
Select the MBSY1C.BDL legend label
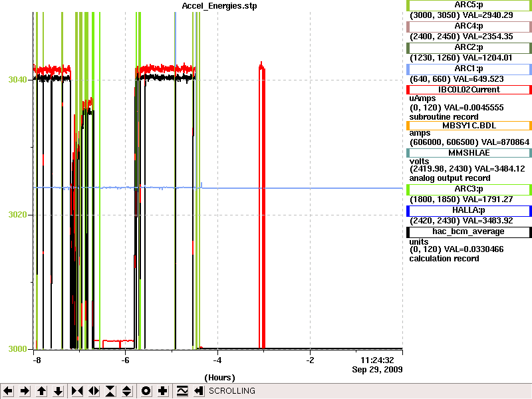(x=469, y=126)
